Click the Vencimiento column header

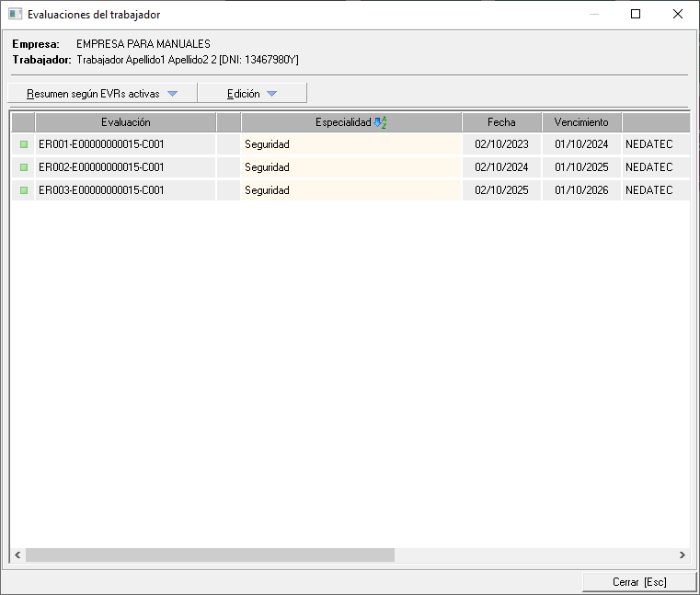click(x=581, y=122)
